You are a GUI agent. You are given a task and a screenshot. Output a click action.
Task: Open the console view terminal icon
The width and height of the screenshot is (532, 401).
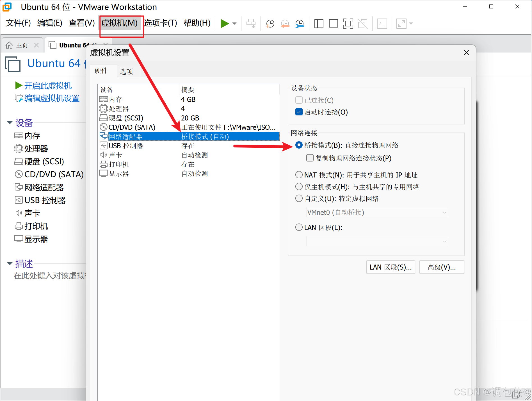pos(382,24)
